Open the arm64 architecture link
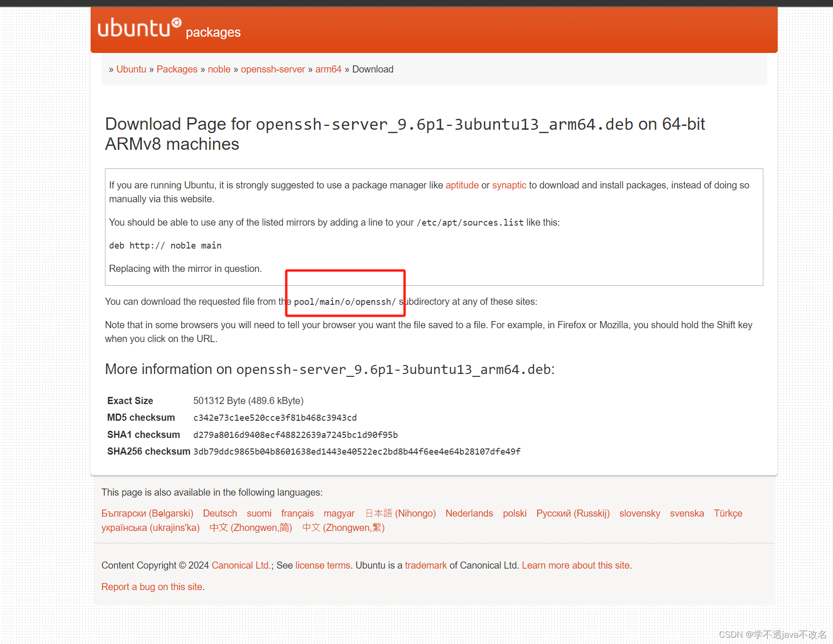 click(328, 69)
